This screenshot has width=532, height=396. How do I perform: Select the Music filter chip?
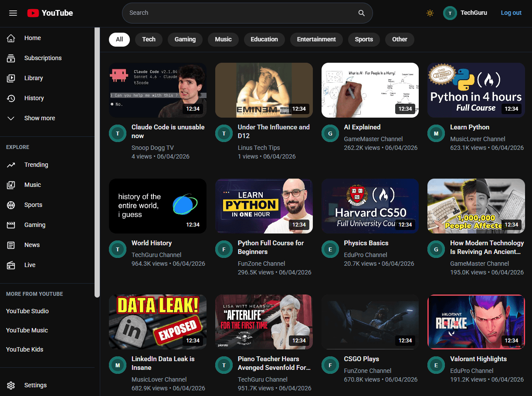[223, 39]
